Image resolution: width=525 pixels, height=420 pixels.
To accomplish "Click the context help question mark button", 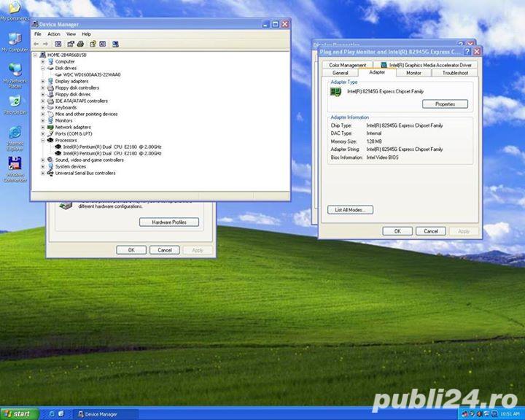I will [x=467, y=52].
